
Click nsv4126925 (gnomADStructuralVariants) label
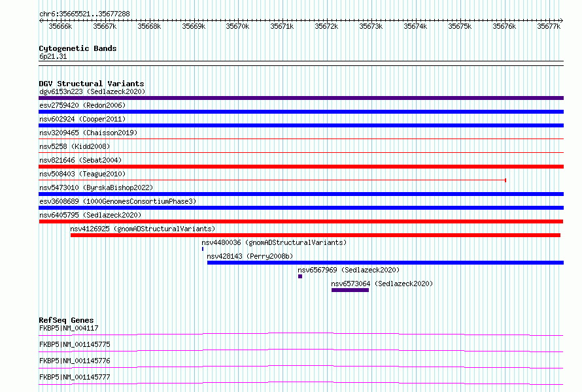[x=143, y=229]
